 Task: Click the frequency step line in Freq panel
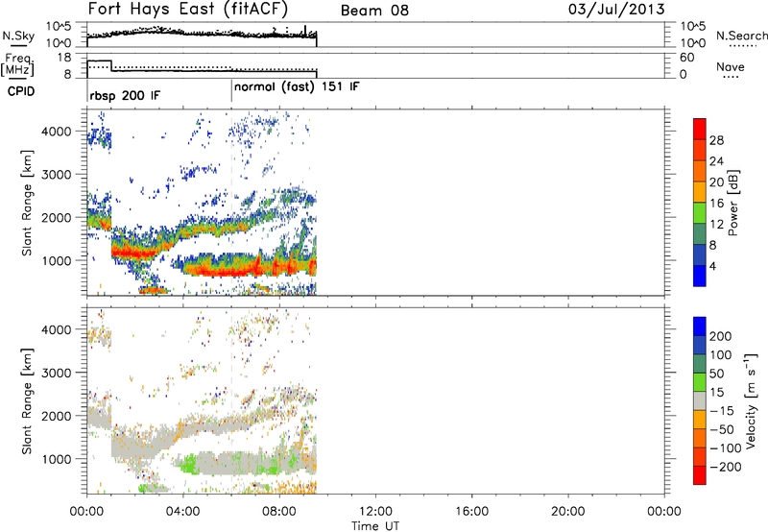[x=202, y=69]
